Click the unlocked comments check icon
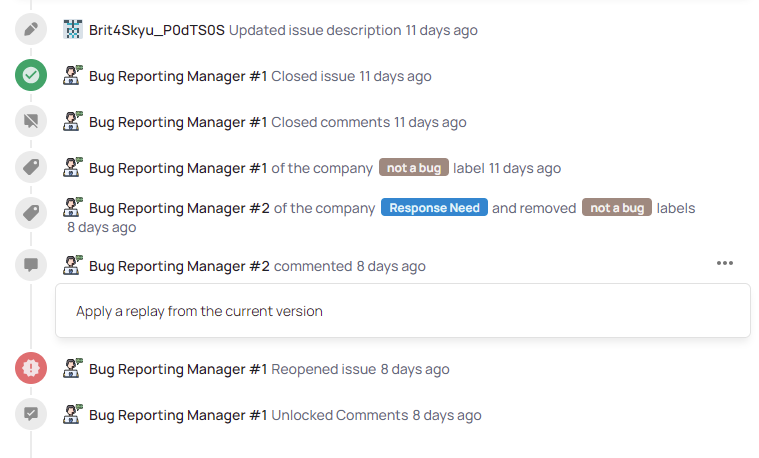Viewport: 759px width, 458px height. 31,414
